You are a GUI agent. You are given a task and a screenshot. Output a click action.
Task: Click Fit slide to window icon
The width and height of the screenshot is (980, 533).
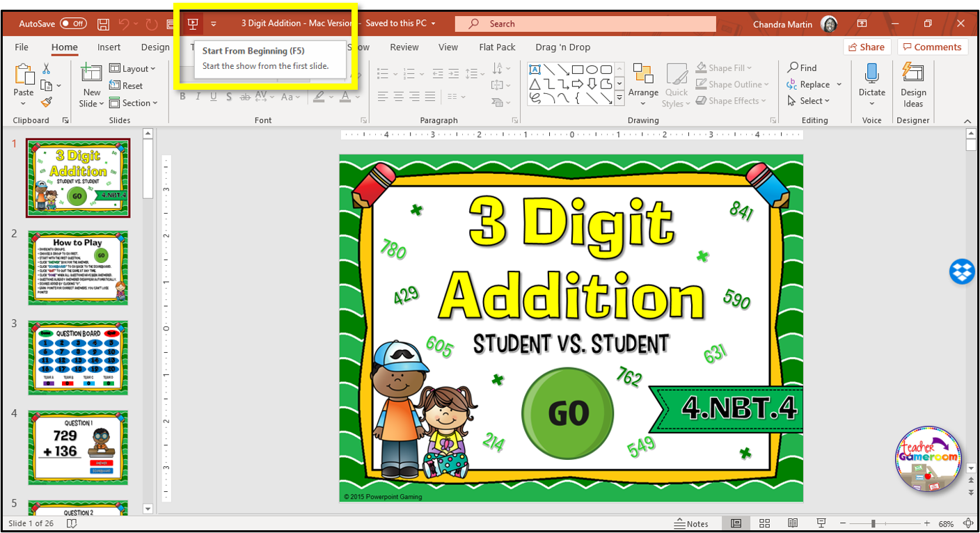coord(968,523)
